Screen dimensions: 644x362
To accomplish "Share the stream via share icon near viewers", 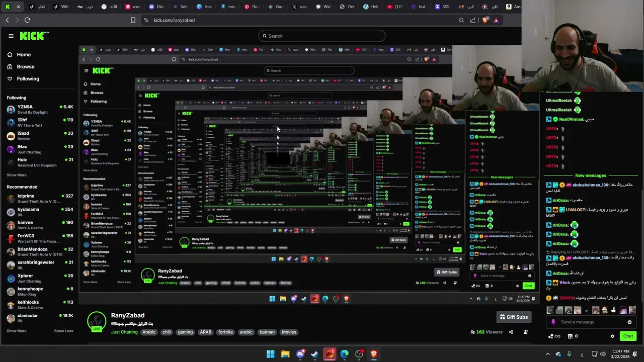I will coord(511,332).
